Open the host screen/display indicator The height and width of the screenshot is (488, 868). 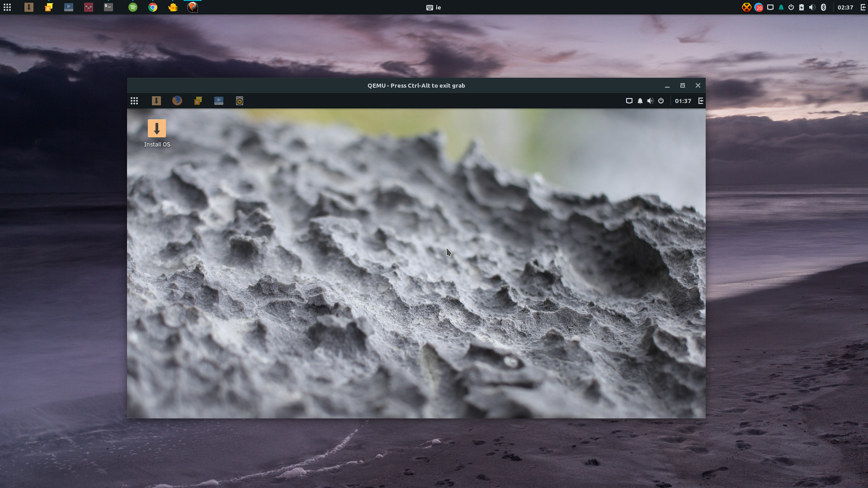[x=770, y=7]
